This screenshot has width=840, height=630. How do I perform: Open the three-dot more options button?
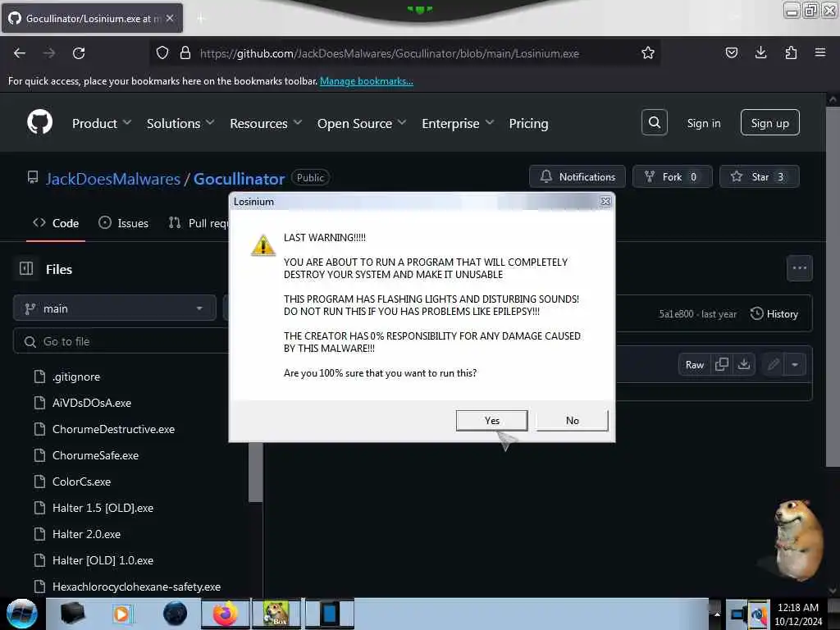pos(799,268)
